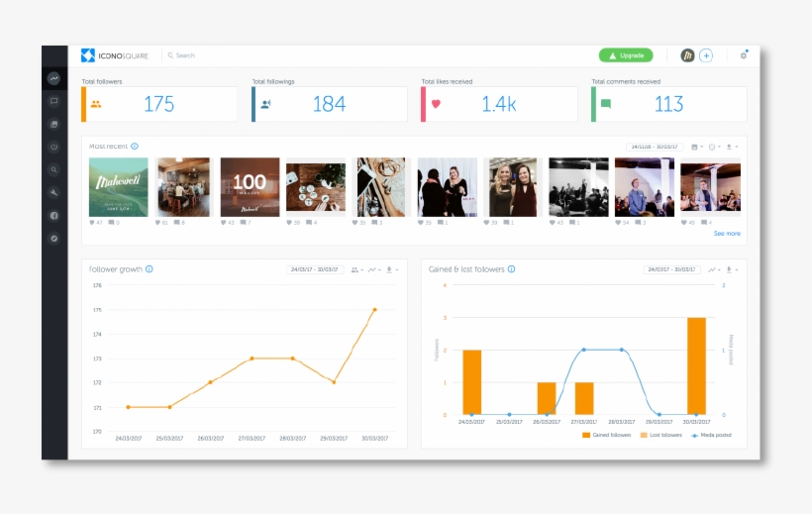Screen dimensions: 812x514
Task: Click the green Upgrade button
Action: pyautogui.click(x=626, y=55)
